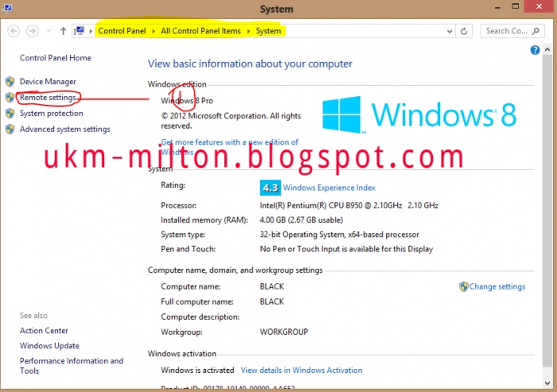This screenshot has height=392, width=557.
Task: Minimize the System window
Action: (x=497, y=7)
